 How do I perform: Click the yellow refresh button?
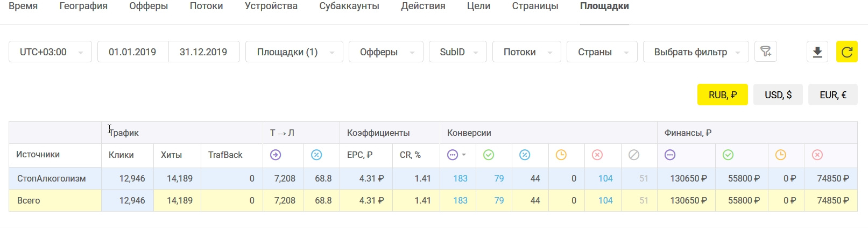(x=846, y=52)
